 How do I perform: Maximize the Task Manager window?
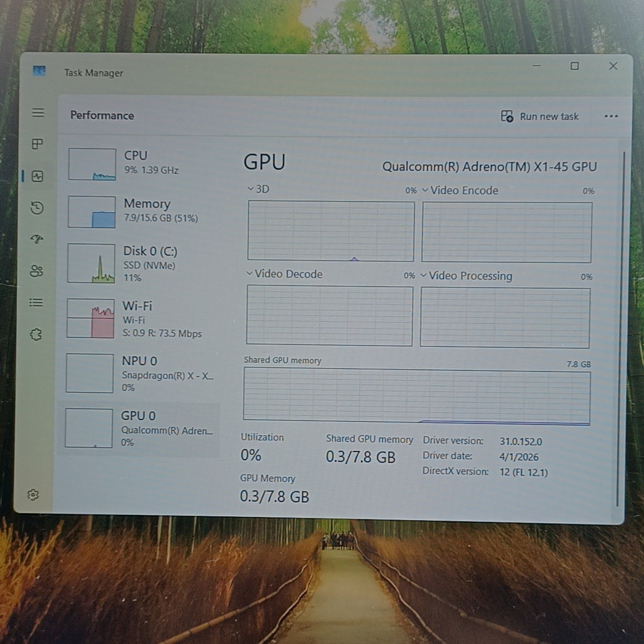tap(575, 65)
